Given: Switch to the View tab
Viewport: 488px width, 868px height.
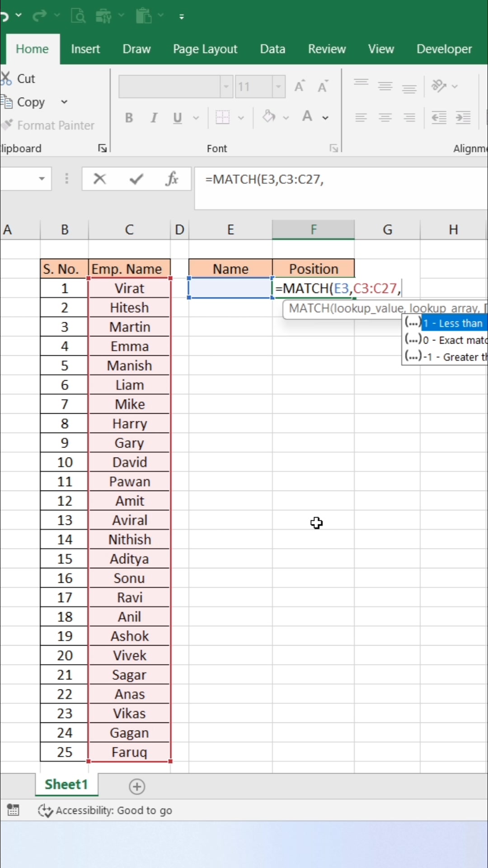Looking at the screenshot, I should point(381,49).
